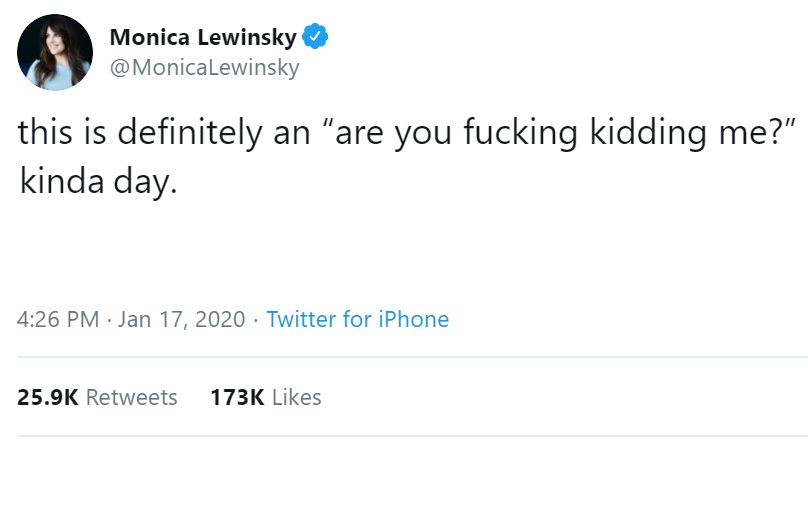Click the 173K likes count number
The width and height of the screenshot is (808, 508).
pyautogui.click(x=237, y=397)
